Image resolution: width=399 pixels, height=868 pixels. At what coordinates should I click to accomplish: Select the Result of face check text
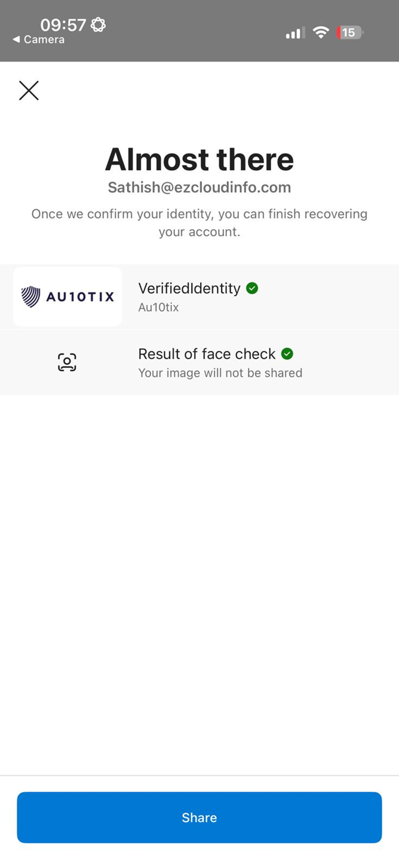[207, 354]
